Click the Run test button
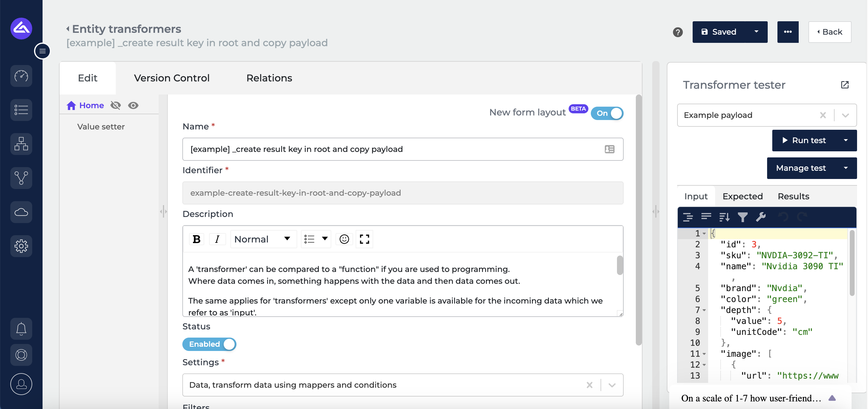This screenshot has height=409, width=868. (804, 140)
